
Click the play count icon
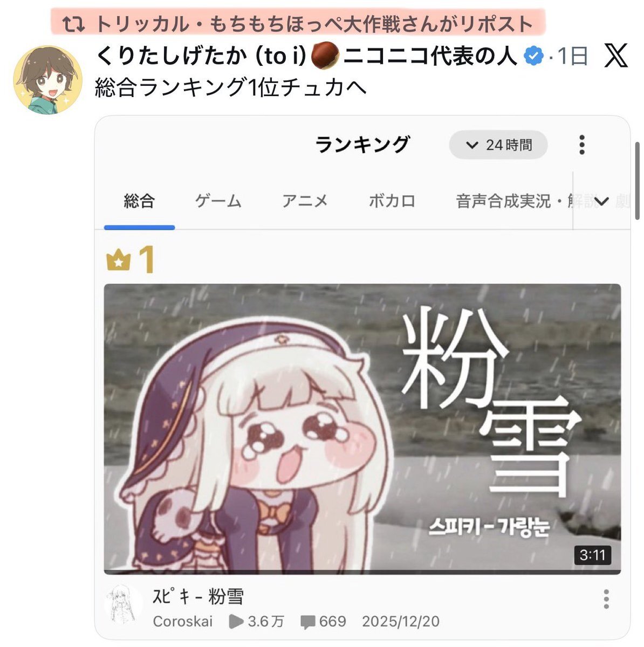[x=236, y=622]
